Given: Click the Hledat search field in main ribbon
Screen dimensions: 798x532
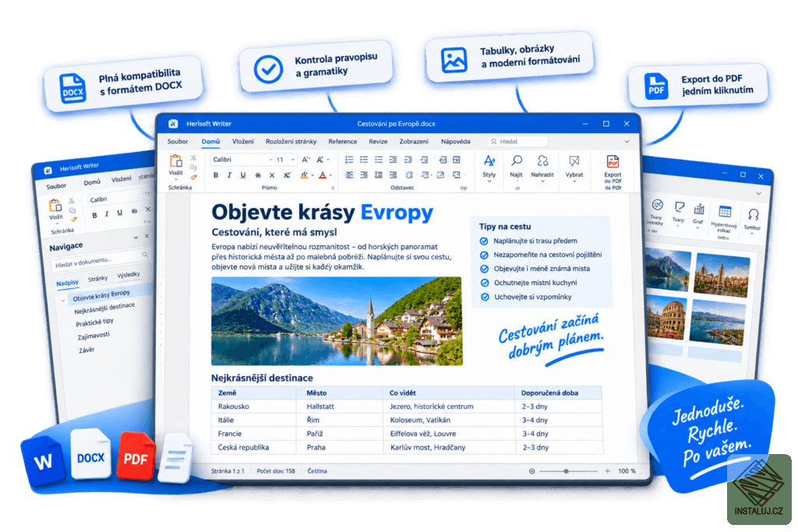Looking at the screenshot, I should tap(517, 142).
